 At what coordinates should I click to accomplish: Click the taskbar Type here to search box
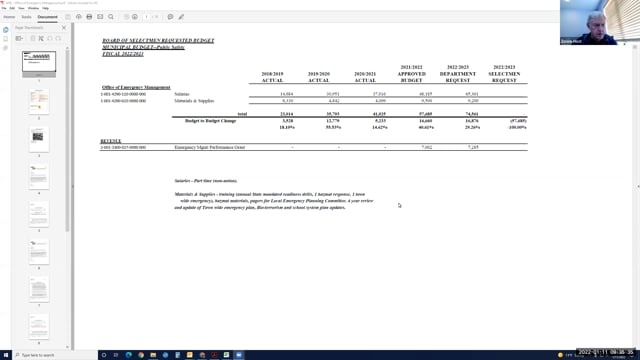(x=55, y=355)
